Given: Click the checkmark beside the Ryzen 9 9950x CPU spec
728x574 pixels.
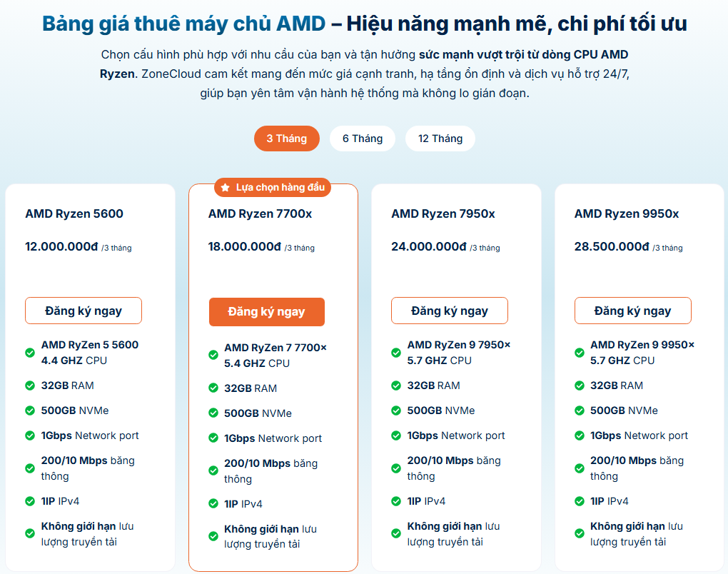Looking at the screenshot, I should coord(579,353).
